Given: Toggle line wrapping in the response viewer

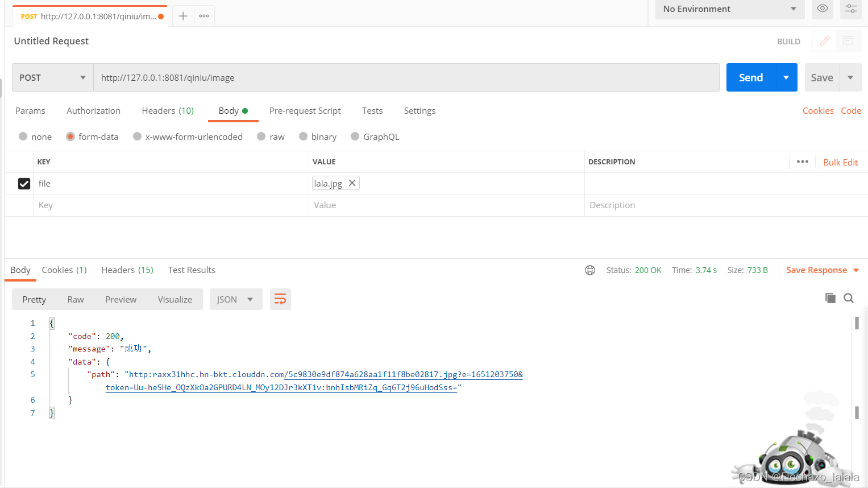Looking at the screenshot, I should (x=280, y=299).
